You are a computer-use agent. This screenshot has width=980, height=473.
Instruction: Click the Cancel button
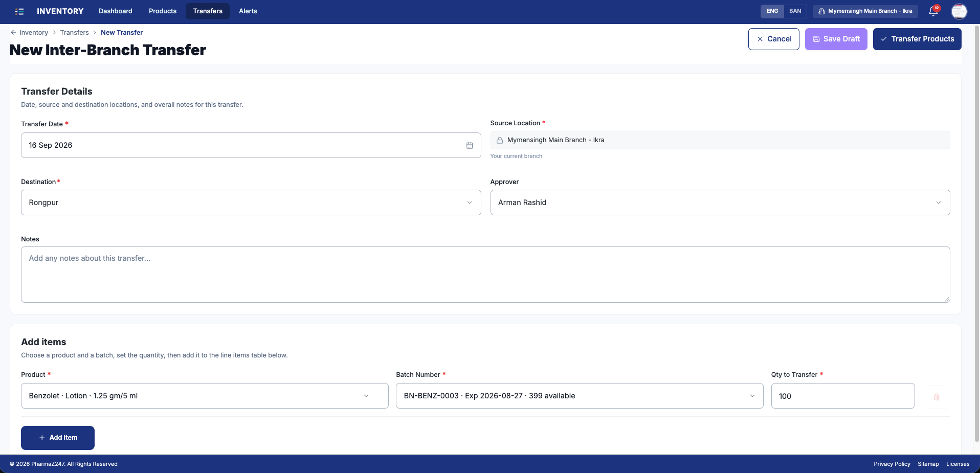pyautogui.click(x=774, y=39)
